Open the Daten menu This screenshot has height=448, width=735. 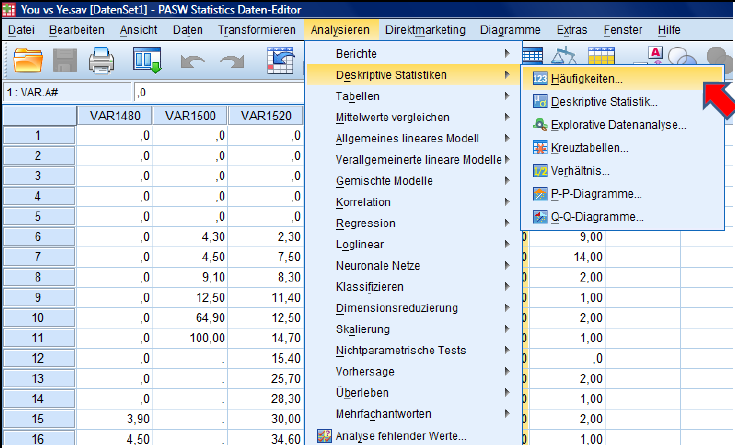point(188,30)
